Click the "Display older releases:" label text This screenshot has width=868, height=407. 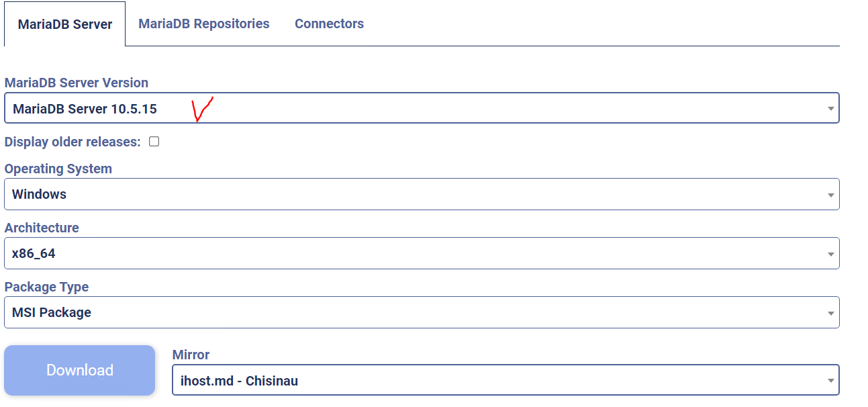pyautogui.click(x=73, y=142)
